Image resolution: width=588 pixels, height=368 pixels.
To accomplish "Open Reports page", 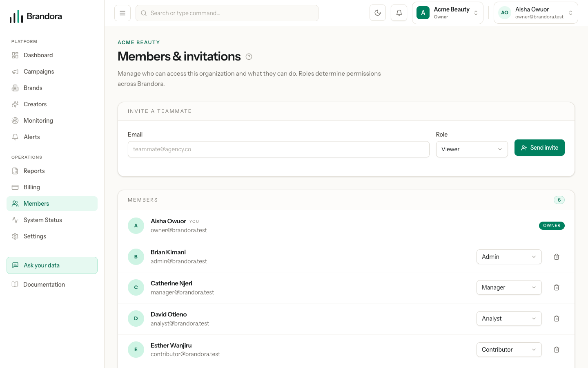I will pyautogui.click(x=52, y=171).
